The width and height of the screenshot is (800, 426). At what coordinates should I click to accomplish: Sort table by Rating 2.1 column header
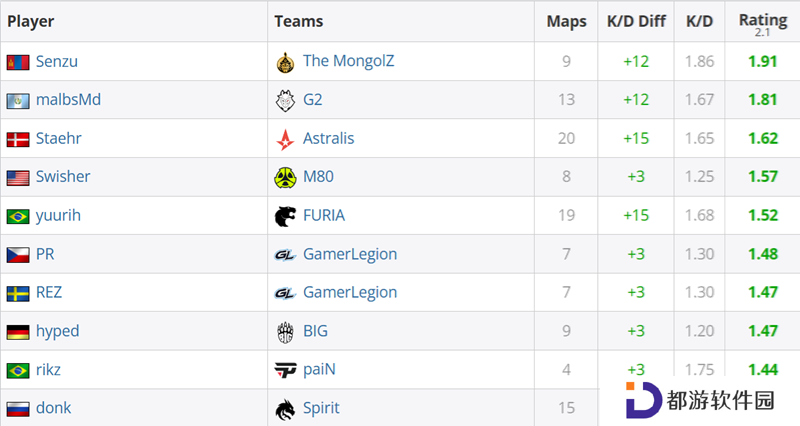click(763, 23)
